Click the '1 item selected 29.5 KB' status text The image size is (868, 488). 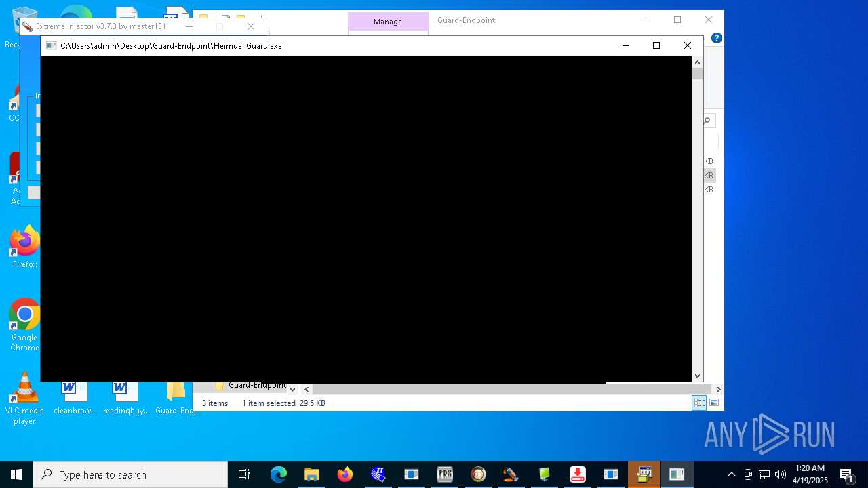[x=283, y=403]
